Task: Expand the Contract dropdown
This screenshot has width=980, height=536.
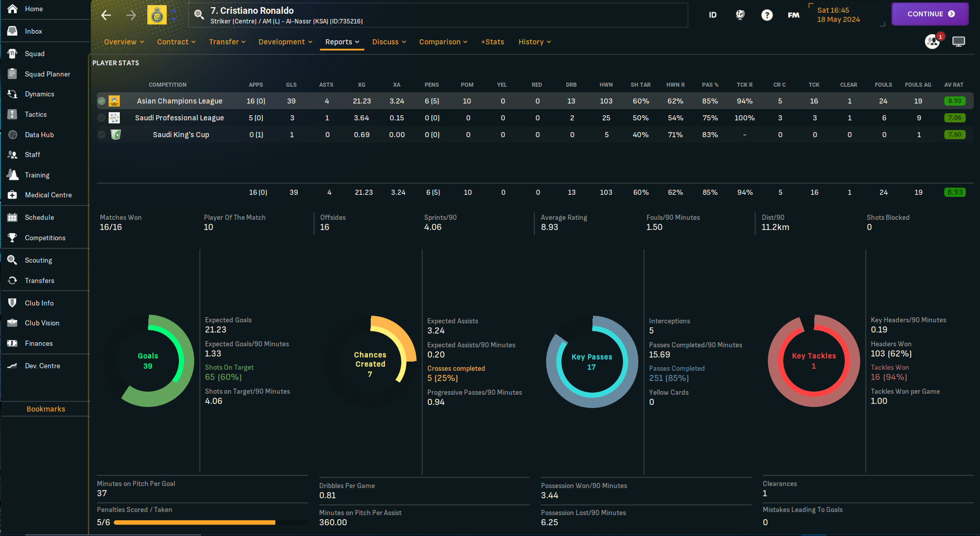Action: click(176, 42)
